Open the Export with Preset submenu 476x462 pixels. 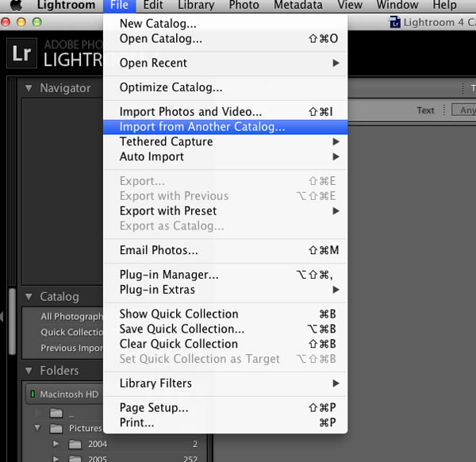click(225, 211)
